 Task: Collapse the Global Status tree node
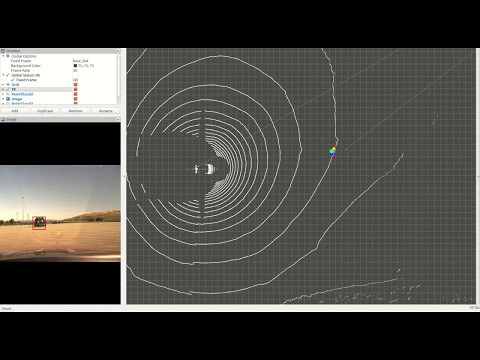coord(4,75)
